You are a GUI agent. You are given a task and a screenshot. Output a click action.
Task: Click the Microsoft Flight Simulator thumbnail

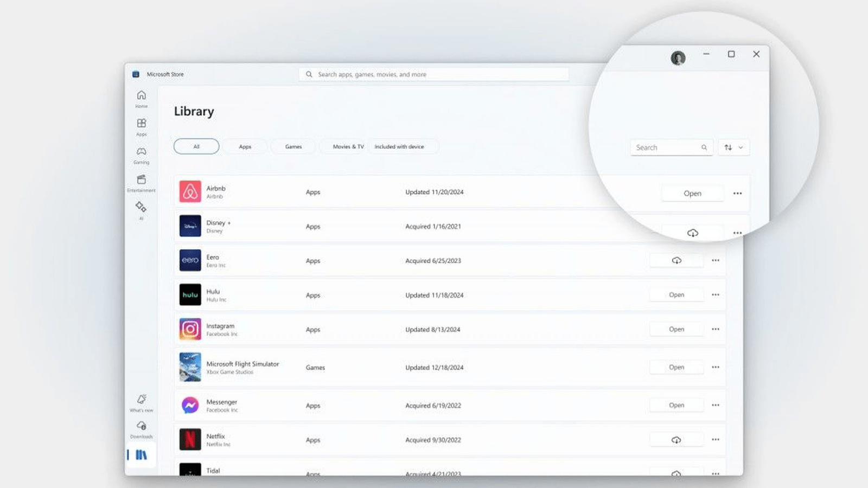(190, 367)
